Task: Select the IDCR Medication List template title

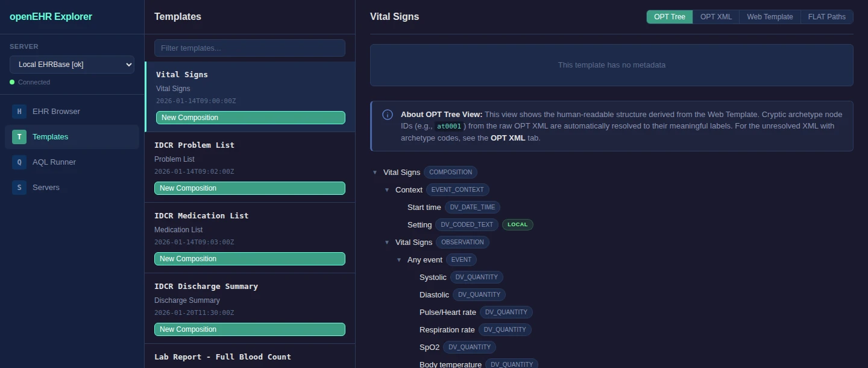Action: pos(201,216)
